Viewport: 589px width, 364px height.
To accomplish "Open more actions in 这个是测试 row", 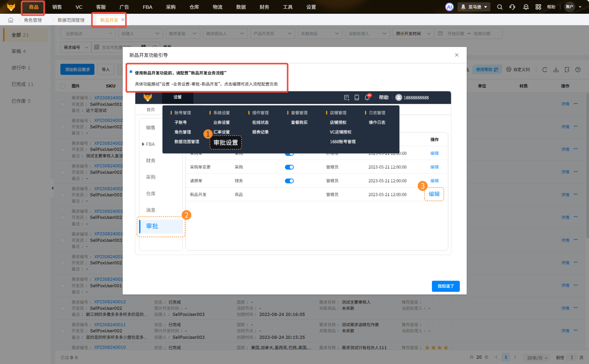I will 576,104.
